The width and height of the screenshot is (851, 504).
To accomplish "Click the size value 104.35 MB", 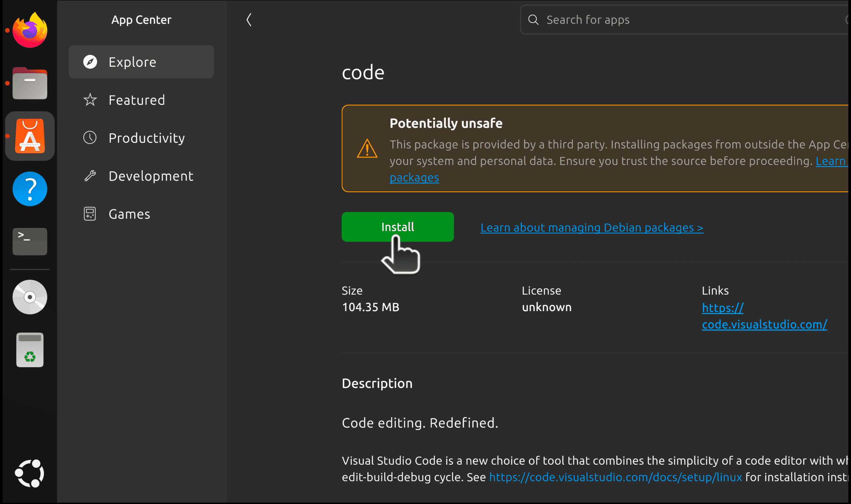I will pos(371,307).
